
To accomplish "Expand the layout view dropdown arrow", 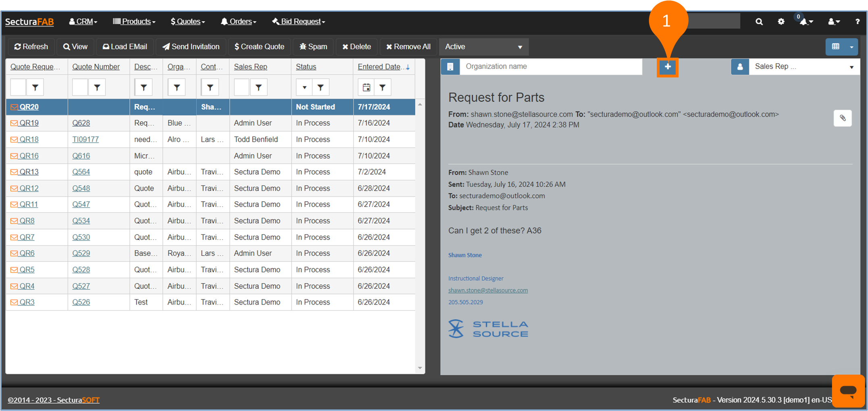I will pos(851,47).
